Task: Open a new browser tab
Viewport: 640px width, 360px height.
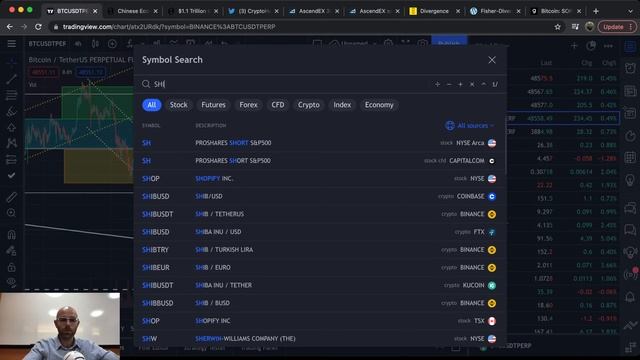Action: coord(596,11)
